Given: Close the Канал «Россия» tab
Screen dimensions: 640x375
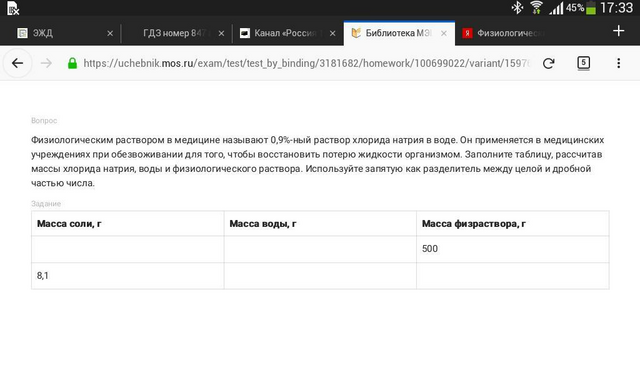Looking at the screenshot, I should (333, 33).
